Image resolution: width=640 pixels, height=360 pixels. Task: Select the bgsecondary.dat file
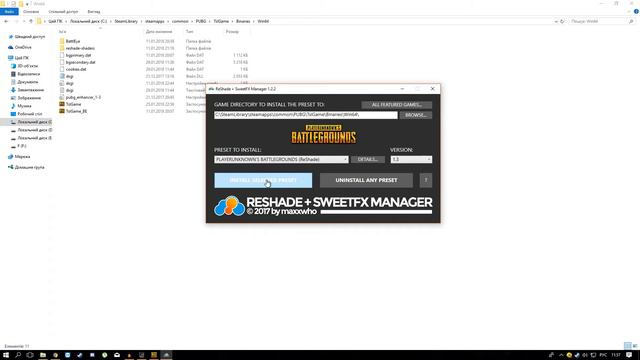click(80, 62)
